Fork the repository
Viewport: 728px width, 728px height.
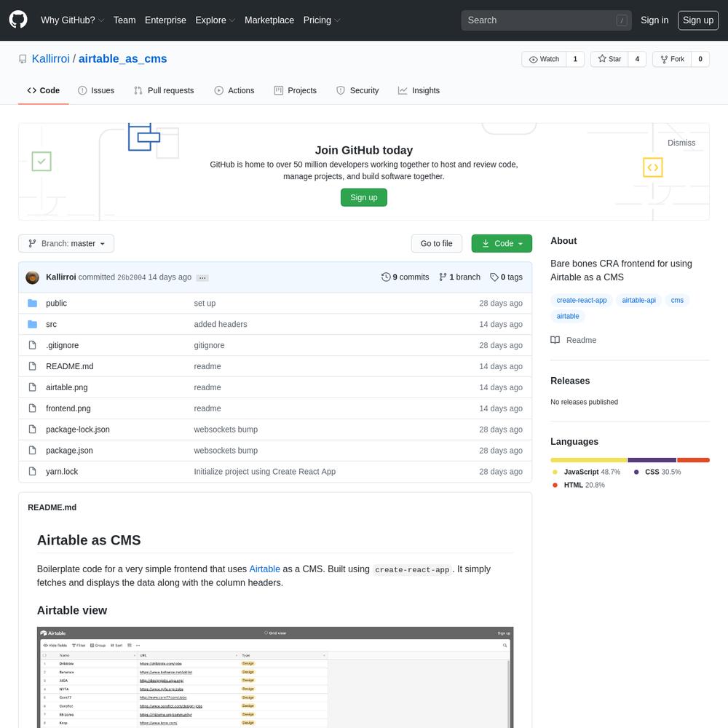tap(672, 59)
